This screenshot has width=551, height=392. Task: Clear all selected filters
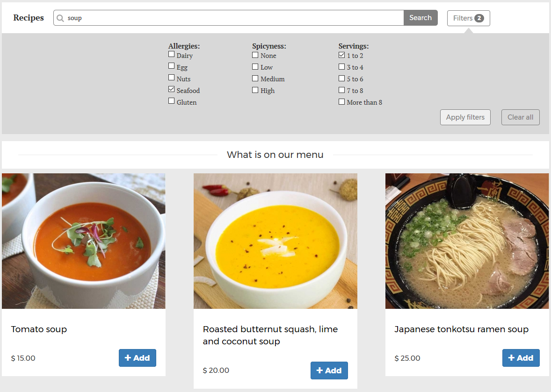click(x=520, y=117)
